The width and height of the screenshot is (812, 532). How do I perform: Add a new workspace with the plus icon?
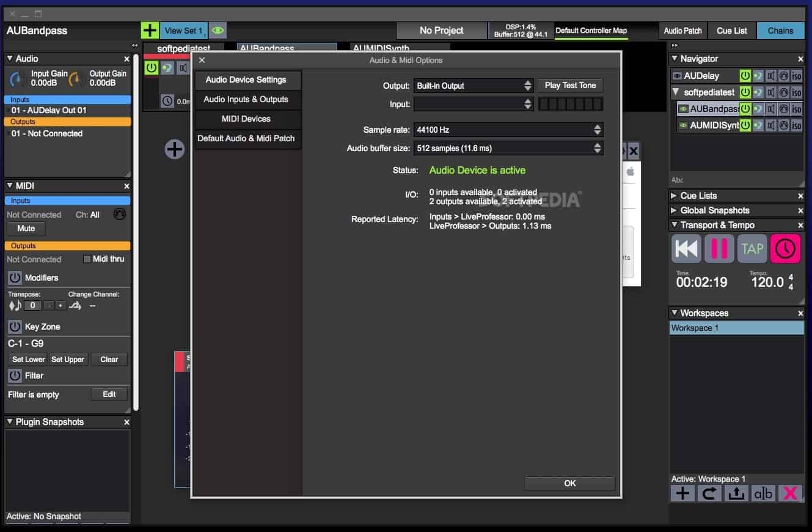(682, 493)
